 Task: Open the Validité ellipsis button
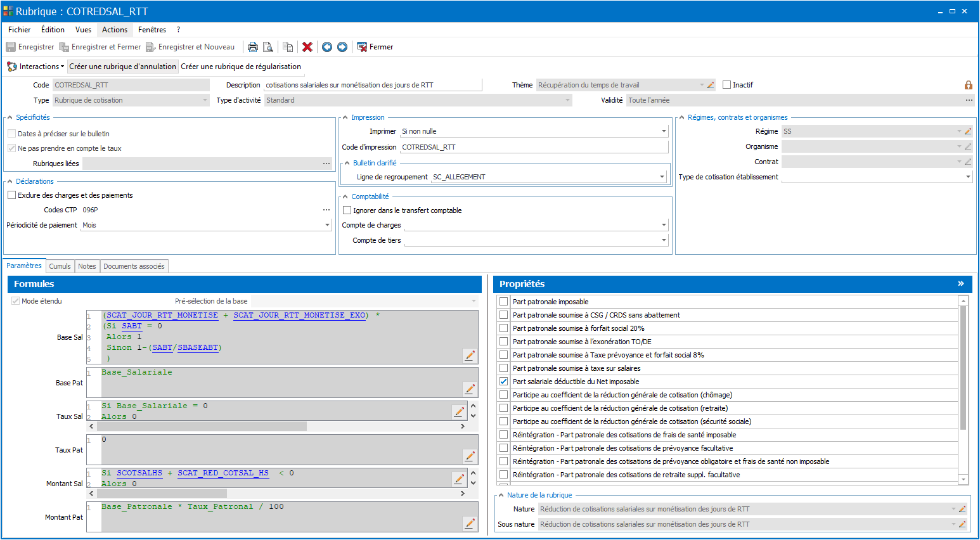[969, 100]
